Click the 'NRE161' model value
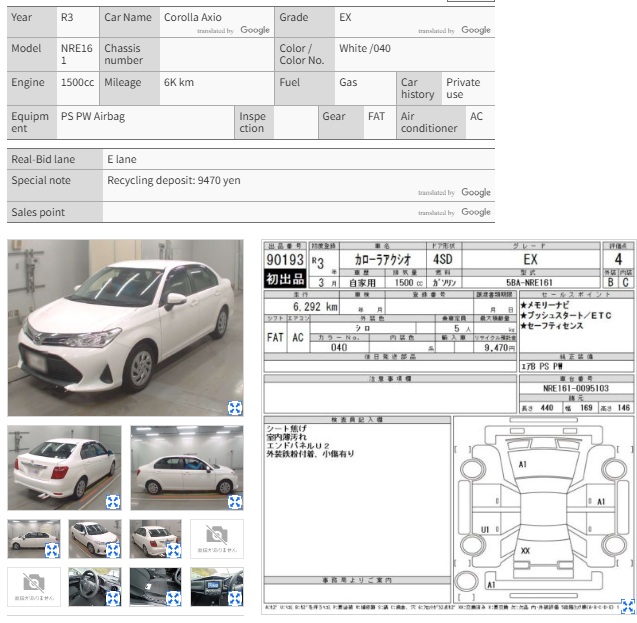This screenshot has width=637, height=623. pos(77,54)
